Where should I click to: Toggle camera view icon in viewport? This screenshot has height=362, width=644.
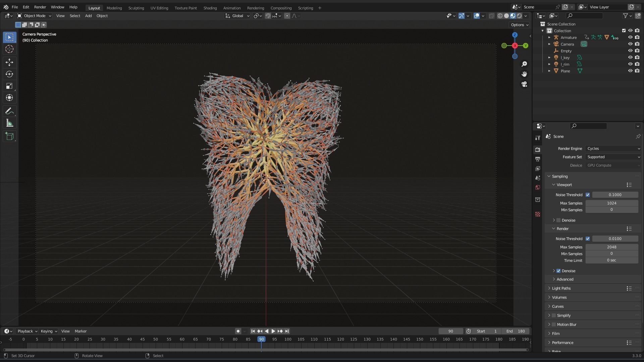tap(524, 84)
